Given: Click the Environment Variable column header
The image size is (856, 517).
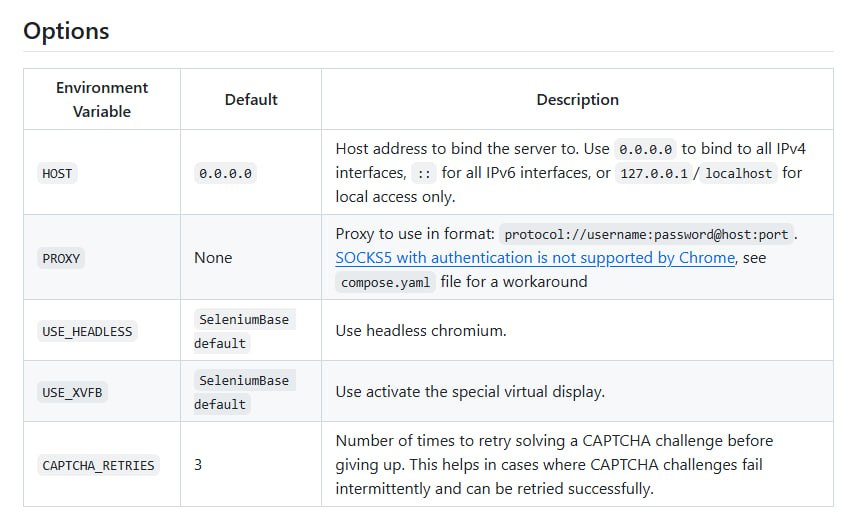Looking at the screenshot, I should (x=102, y=99).
